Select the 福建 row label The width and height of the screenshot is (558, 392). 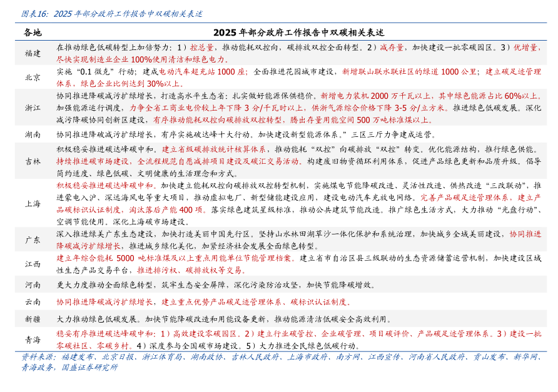33,53
